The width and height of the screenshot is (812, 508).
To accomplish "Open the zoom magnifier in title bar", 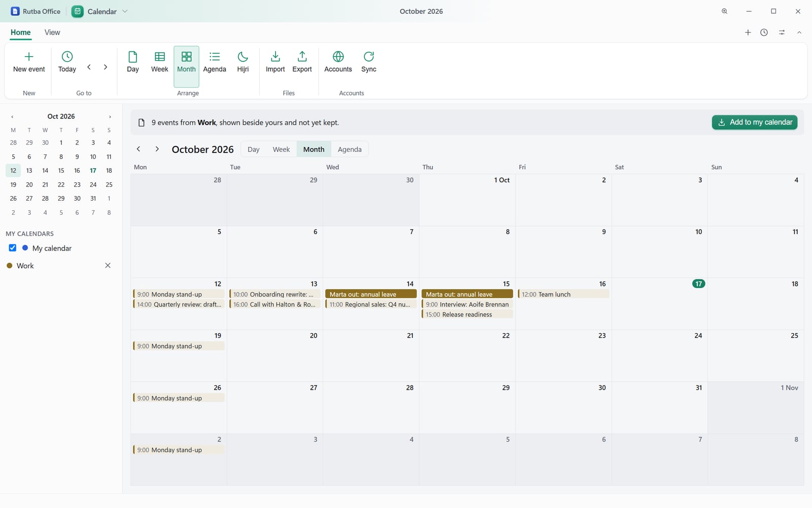I will pos(725,11).
